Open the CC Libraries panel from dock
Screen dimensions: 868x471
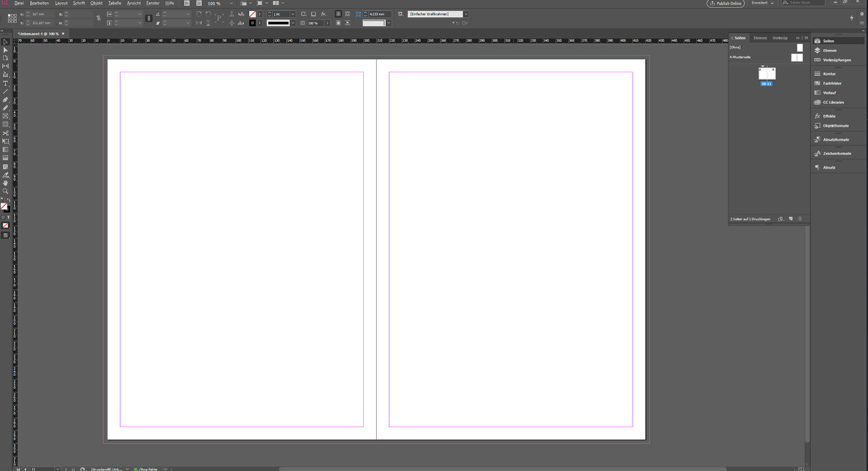click(x=833, y=102)
